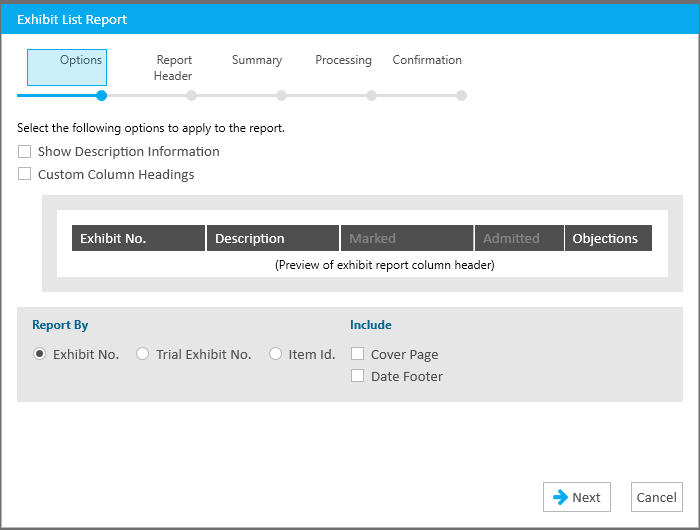The height and width of the screenshot is (530, 700).
Task: Click the Description preview column header
Action: click(273, 238)
